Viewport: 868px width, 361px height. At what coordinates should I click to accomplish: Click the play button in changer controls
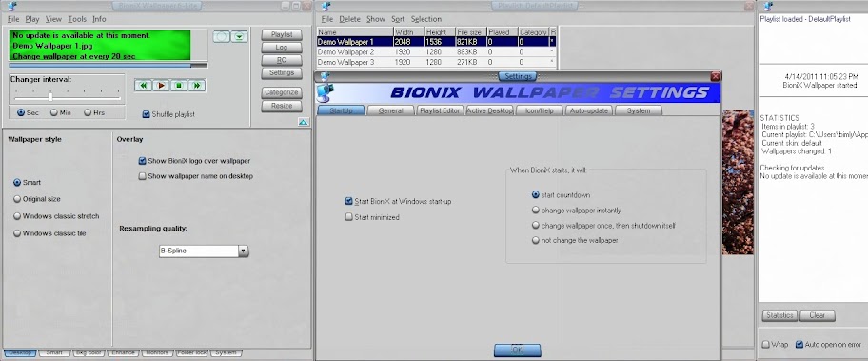click(161, 86)
